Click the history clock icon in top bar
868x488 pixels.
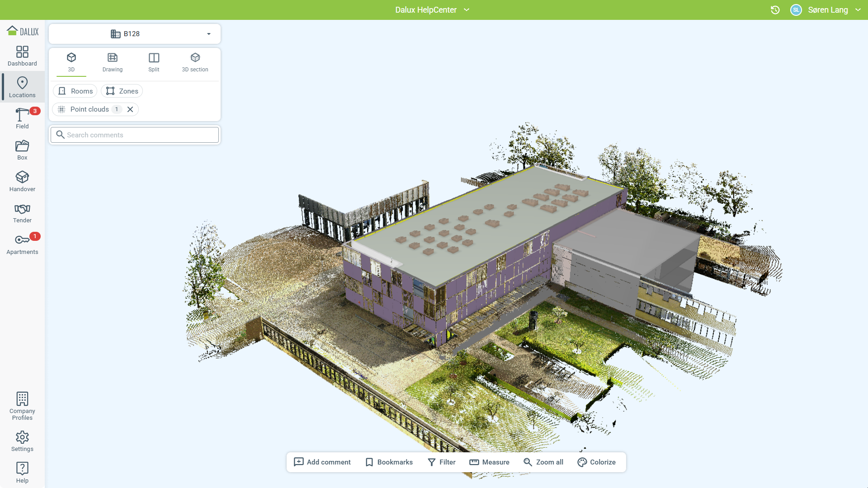(x=775, y=10)
